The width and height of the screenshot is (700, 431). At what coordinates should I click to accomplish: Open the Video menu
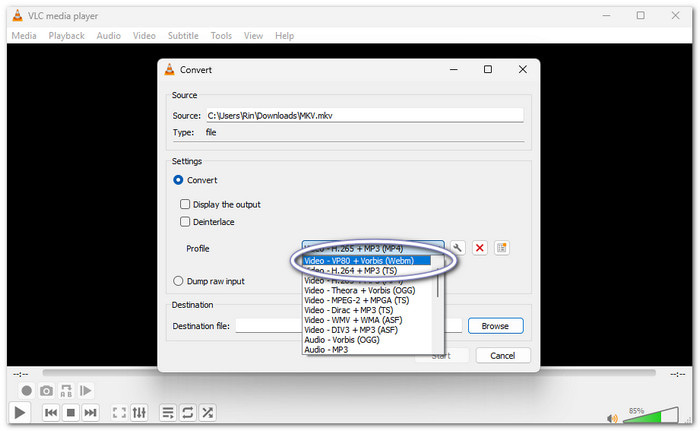coord(144,36)
